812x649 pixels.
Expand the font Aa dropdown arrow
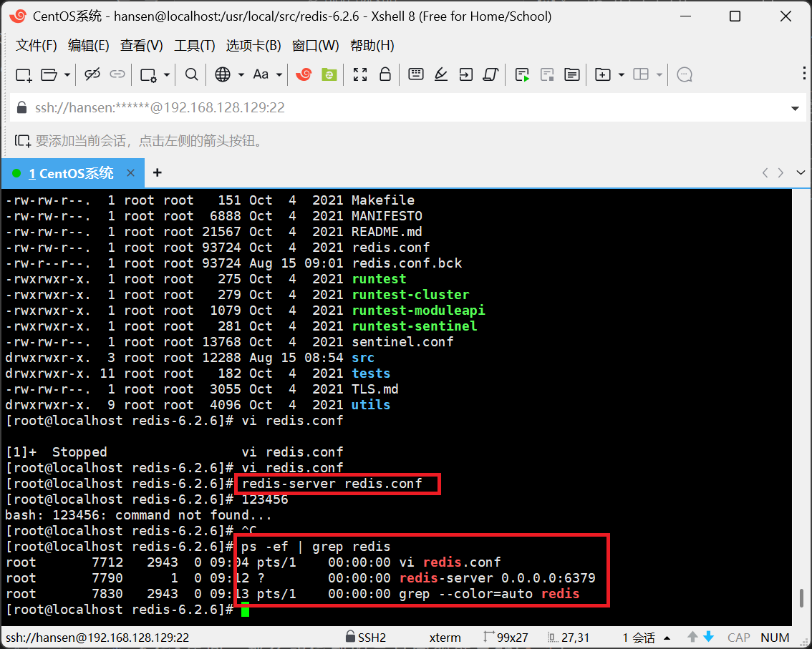[279, 74]
